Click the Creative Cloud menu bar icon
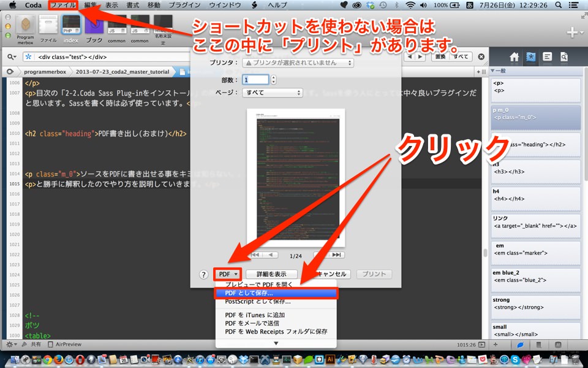The width and height of the screenshot is (588, 368). click(x=356, y=6)
